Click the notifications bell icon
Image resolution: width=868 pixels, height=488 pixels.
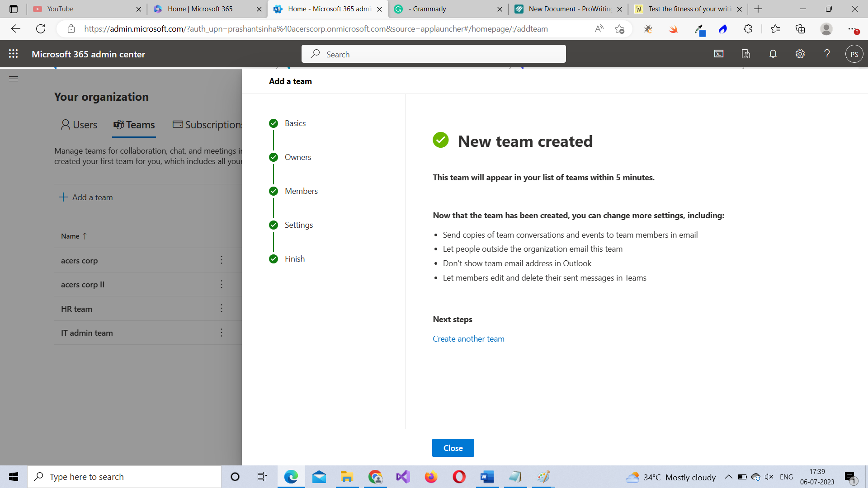point(773,54)
